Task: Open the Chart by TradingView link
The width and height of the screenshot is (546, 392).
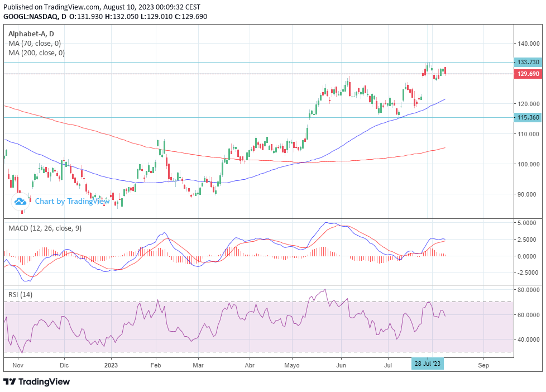Action: (x=73, y=202)
